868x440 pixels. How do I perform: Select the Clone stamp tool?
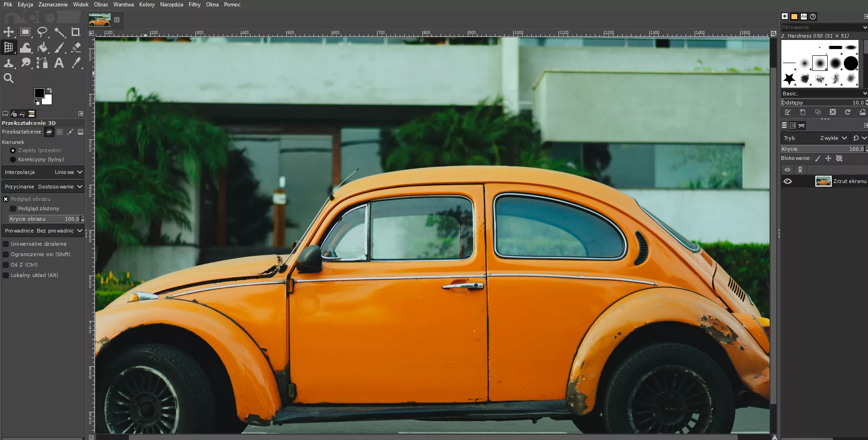point(9,63)
